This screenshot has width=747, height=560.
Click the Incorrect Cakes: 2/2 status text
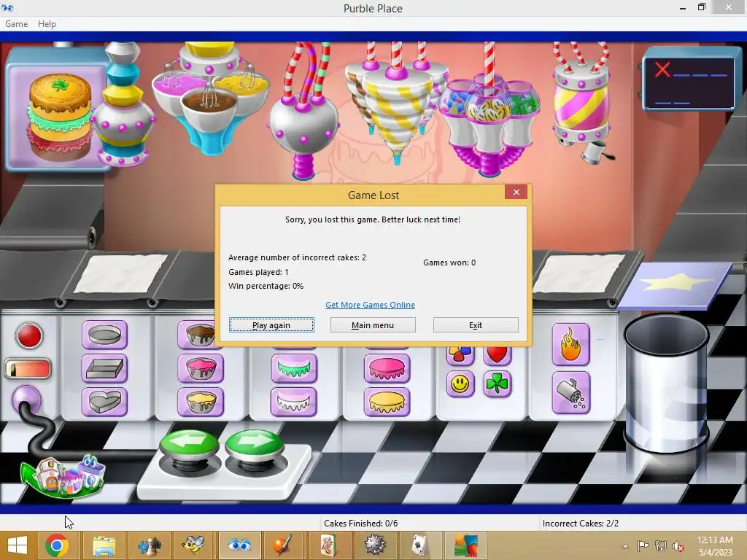580,524
